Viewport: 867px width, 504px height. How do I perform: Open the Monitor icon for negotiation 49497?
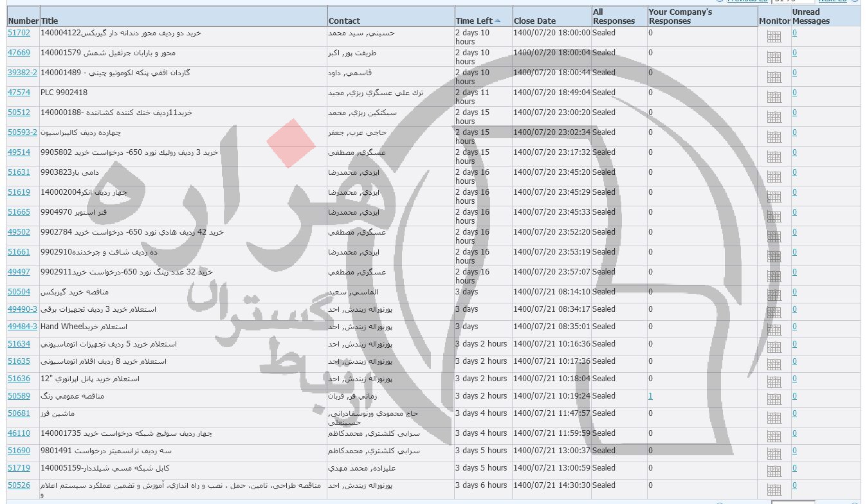pos(774,276)
